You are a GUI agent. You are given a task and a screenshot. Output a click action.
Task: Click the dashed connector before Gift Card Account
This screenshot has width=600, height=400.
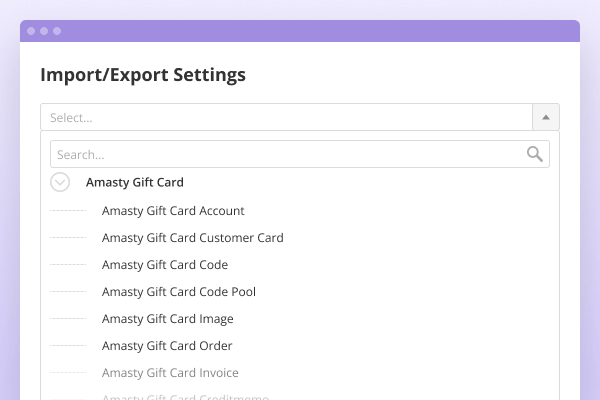coord(68,211)
